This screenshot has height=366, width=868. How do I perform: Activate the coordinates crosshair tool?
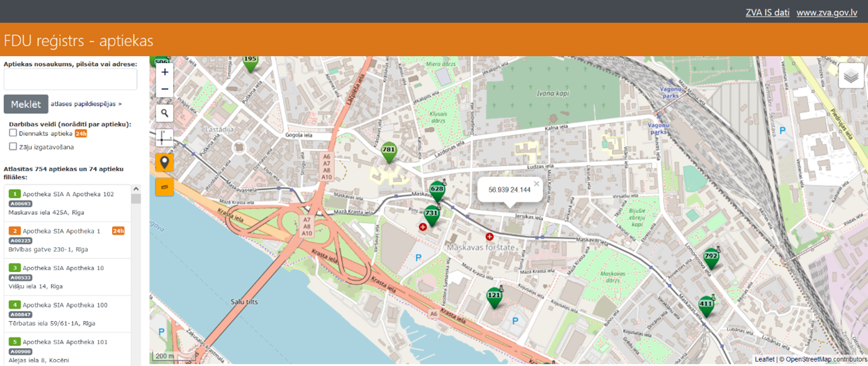(165, 138)
